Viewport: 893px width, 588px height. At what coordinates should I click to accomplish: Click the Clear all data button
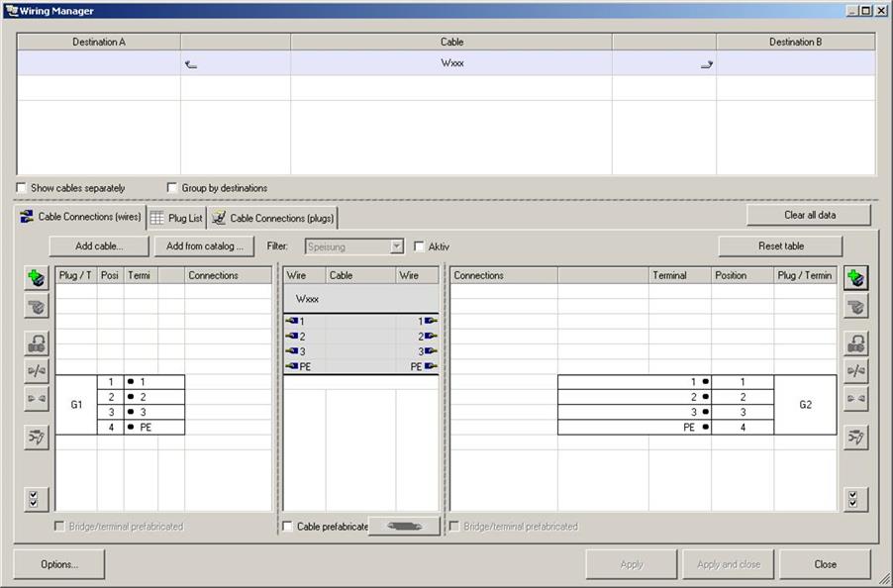click(809, 215)
